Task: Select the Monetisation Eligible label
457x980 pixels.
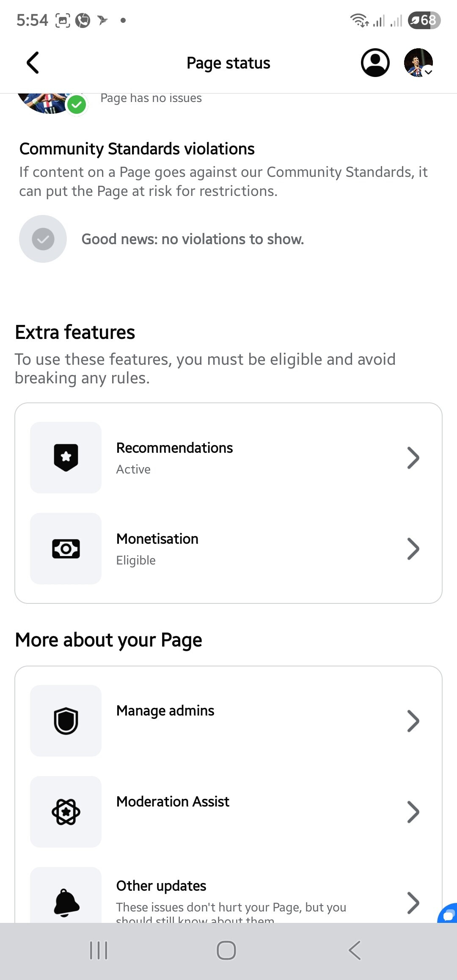Action: (136, 560)
